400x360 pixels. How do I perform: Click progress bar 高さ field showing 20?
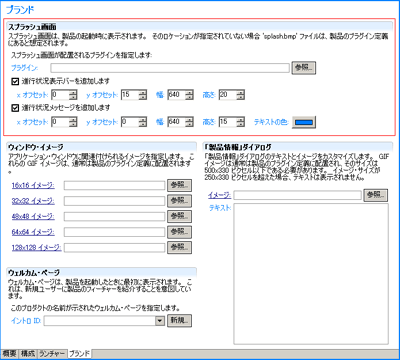pyautogui.click(x=228, y=95)
